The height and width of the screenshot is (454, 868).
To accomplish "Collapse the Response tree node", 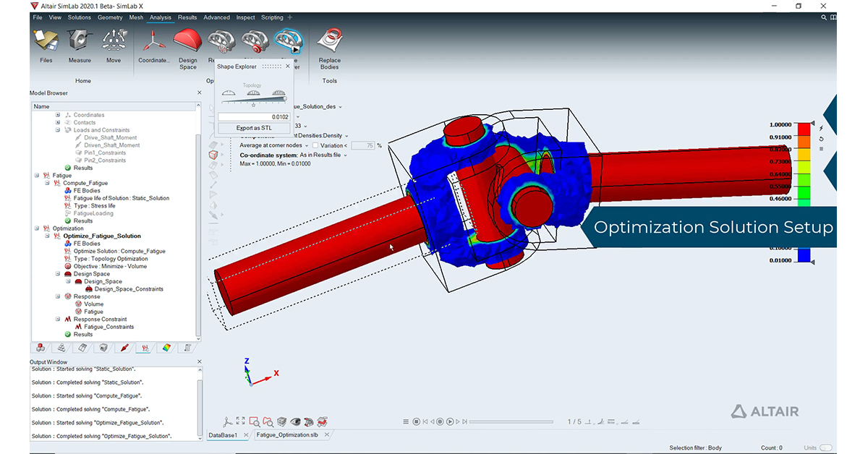I will coord(58,296).
